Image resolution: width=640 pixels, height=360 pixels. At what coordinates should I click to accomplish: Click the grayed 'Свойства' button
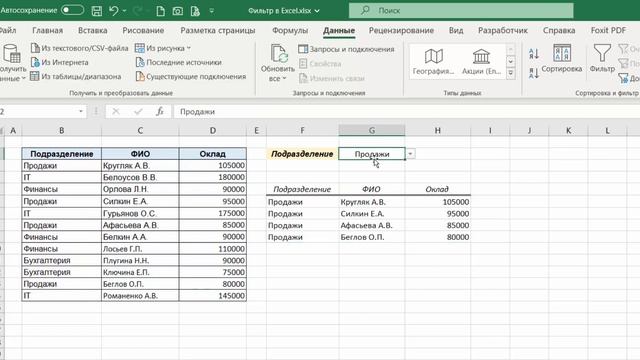[x=320, y=64]
